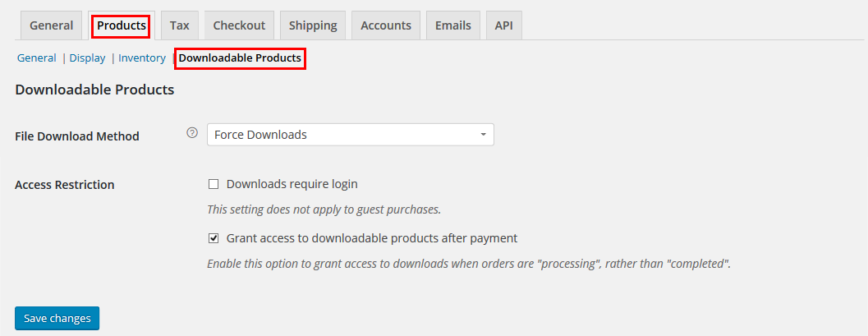Open the Shipping settings tab
Screen dimensions: 868x336
click(x=313, y=25)
